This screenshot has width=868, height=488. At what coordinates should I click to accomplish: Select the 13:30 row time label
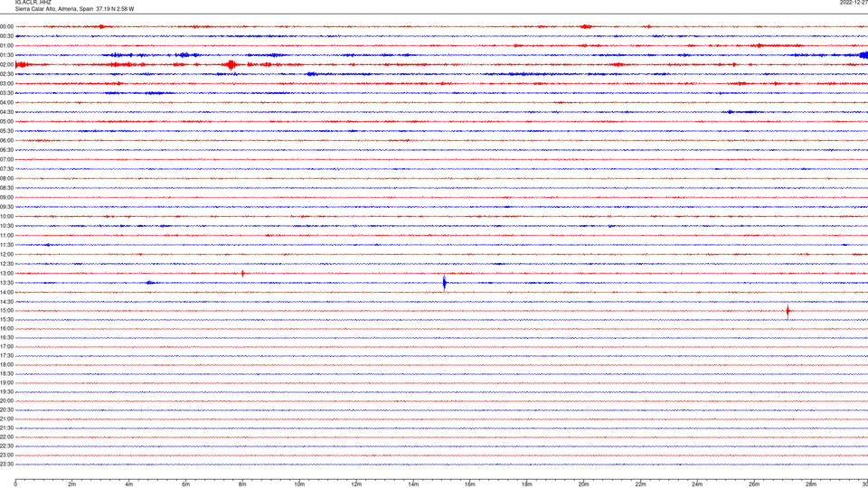(x=6, y=283)
